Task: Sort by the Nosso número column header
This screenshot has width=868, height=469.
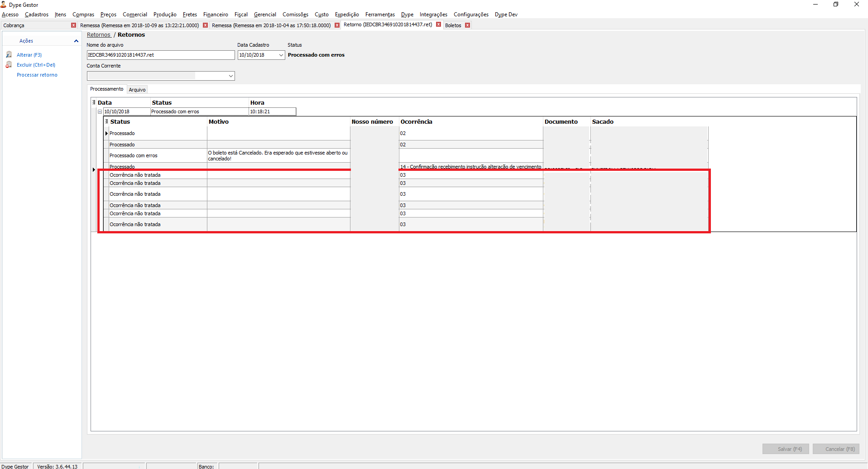Action: click(x=374, y=121)
